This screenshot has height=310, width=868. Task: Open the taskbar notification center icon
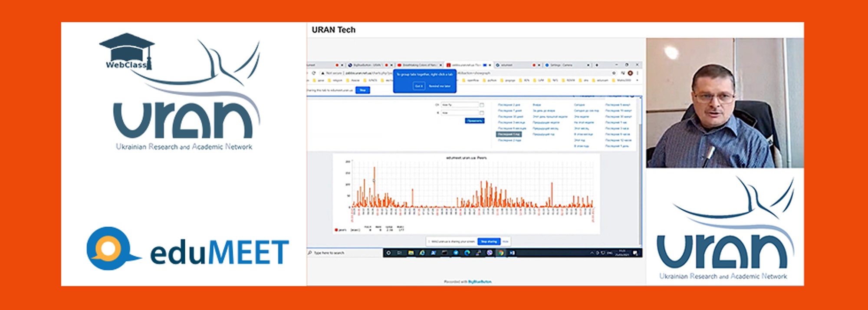pyautogui.click(x=635, y=253)
